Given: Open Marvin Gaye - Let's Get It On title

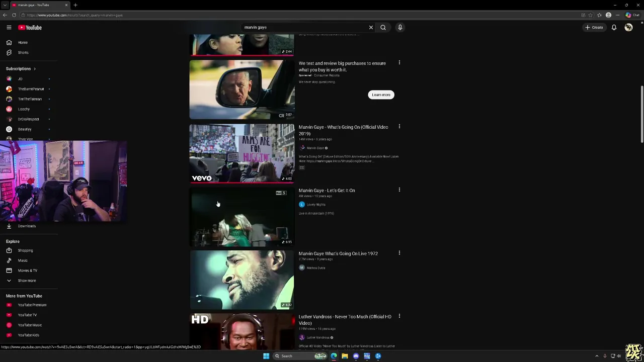Looking at the screenshot, I should pyautogui.click(x=327, y=191).
